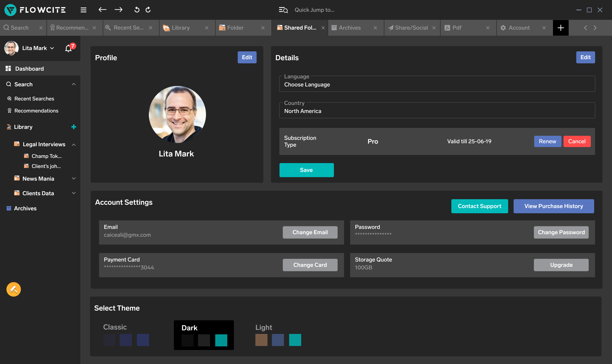Switch to the Share/Social tab

tap(411, 28)
